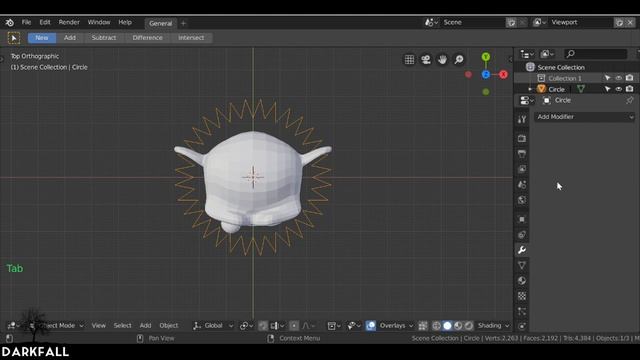Open Active Tool properties tab

click(522, 119)
